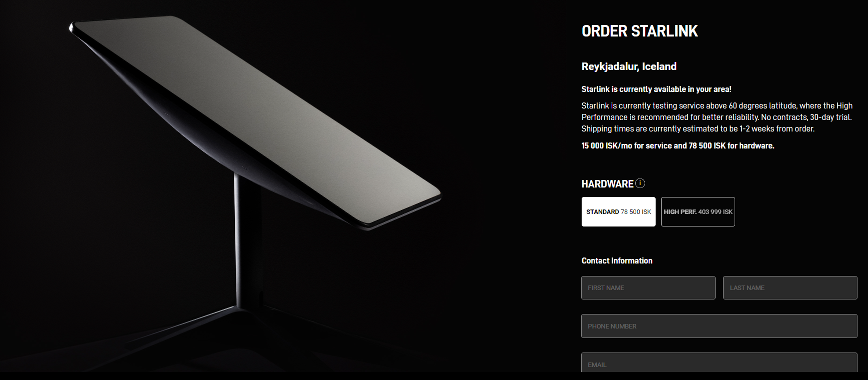Select the STANDARD 78 500 ISK hardware option
868x380 pixels.
(619, 211)
